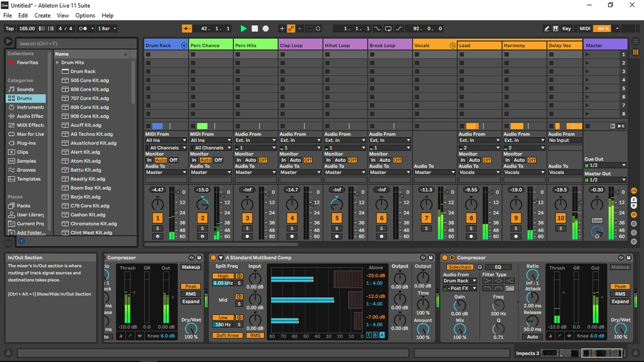Image resolution: width=644 pixels, height=362 pixels.
Task: Solo track 4 Clap Loop
Action: [292, 228]
